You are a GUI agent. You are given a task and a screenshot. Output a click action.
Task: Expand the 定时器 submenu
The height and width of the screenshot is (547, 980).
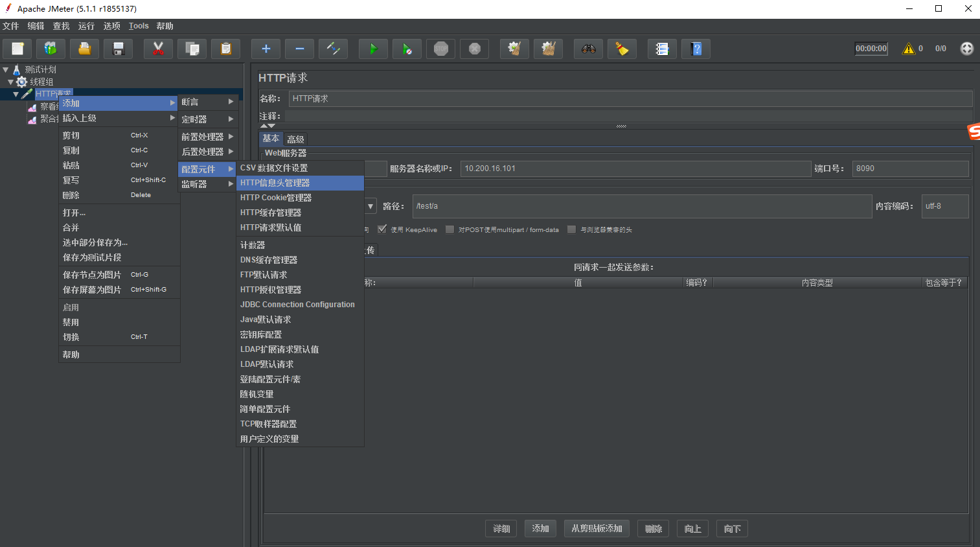tap(207, 119)
